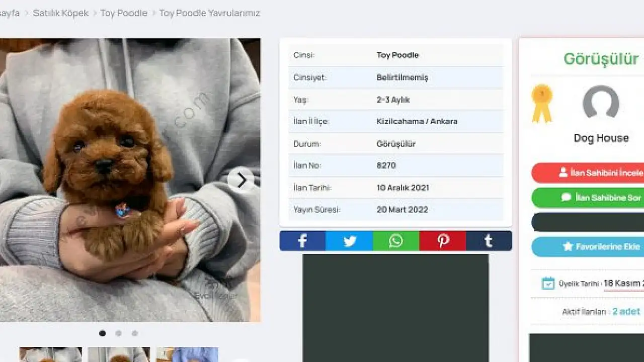Click the membership date calendar icon
Screen dimensions: 644x362
click(548, 283)
